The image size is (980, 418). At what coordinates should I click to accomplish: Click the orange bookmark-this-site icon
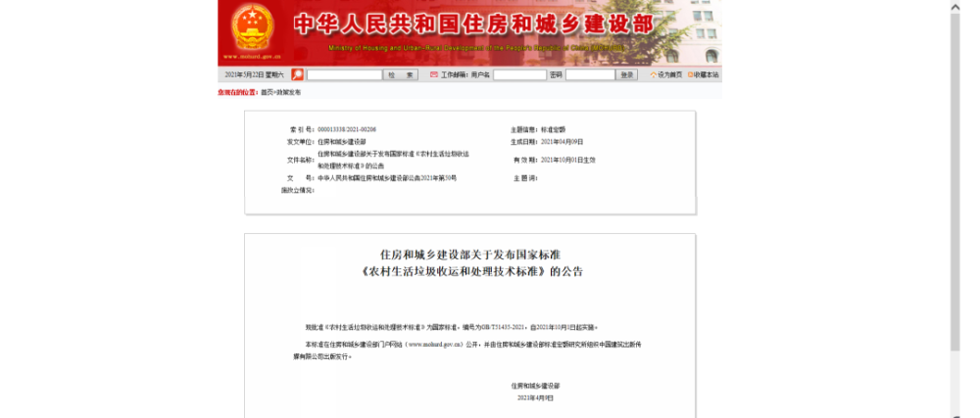click(690, 74)
